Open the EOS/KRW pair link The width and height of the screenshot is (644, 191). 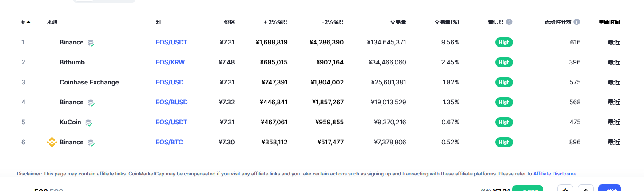170,62
